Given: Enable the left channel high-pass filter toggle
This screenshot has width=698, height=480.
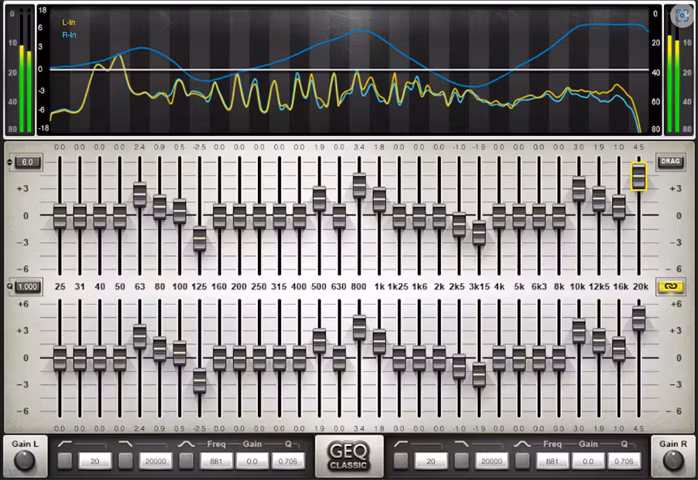Looking at the screenshot, I should (65, 461).
